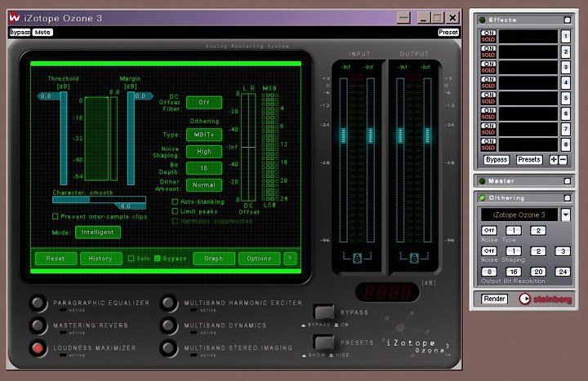Open the Bit Depth 16 selector
Viewport: 588px width, 381px height.
click(x=204, y=168)
